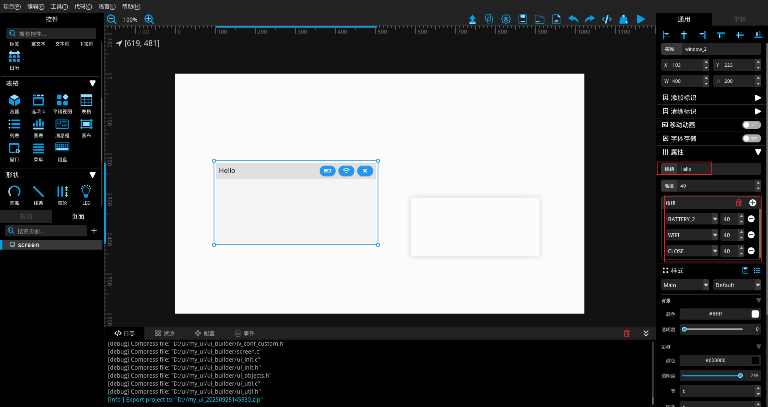Open the third menu in menu bar
Screen dimensions: 768x407
tap(59, 6)
